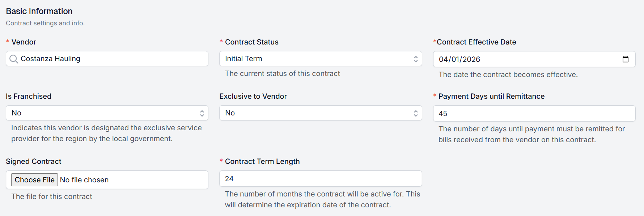Click the Signed Contract label
This screenshot has width=644, height=216.
(34, 161)
